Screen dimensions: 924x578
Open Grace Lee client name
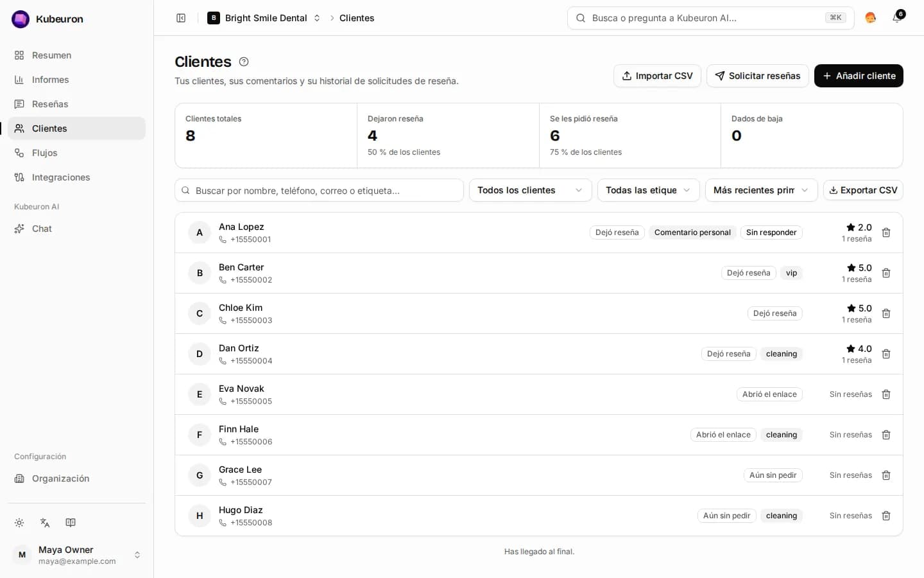(240, 469)
